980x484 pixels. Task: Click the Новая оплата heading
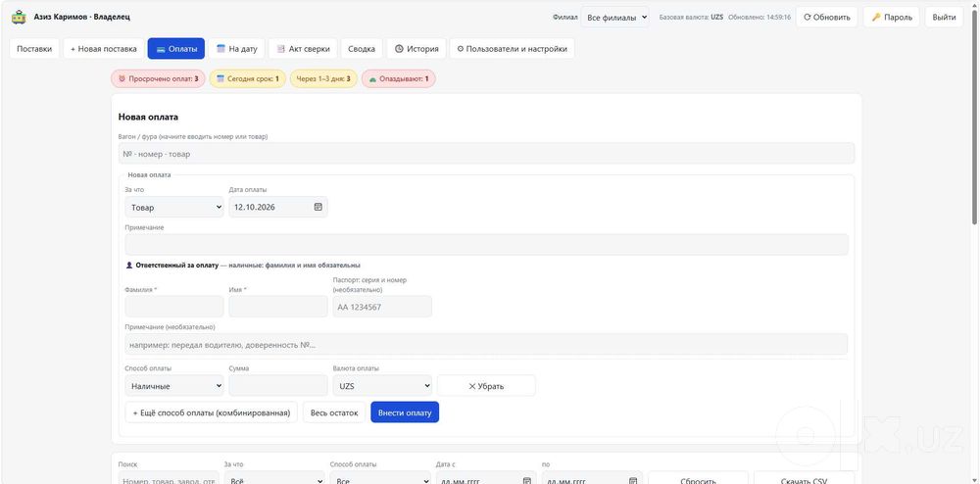pyautogui.click(x=148, y=117)
